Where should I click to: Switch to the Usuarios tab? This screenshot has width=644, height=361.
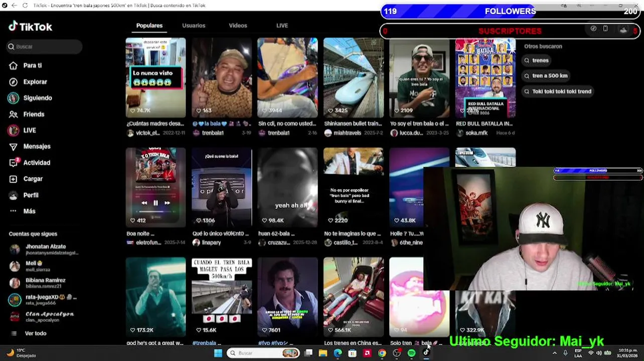click(194, 26)
